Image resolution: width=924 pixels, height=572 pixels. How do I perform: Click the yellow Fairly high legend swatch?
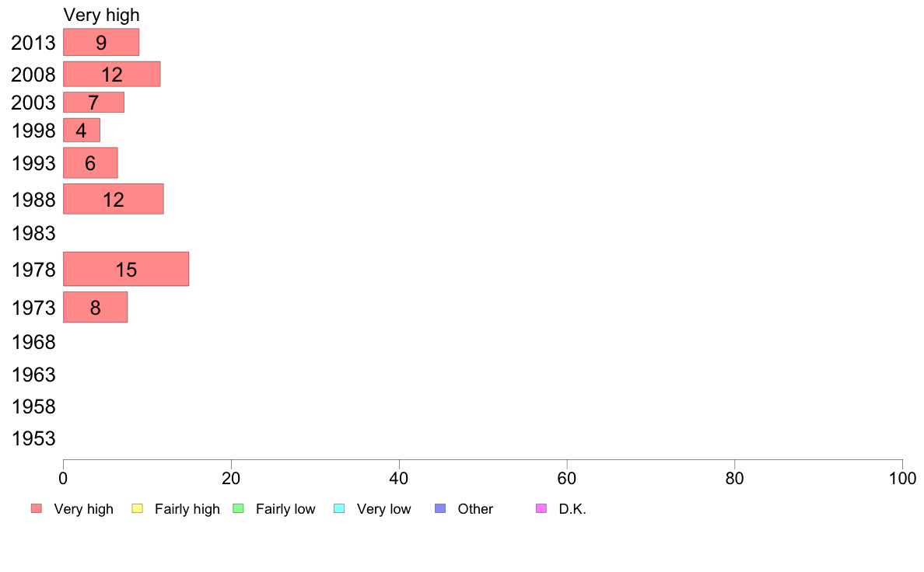click(x=138, y=508)
